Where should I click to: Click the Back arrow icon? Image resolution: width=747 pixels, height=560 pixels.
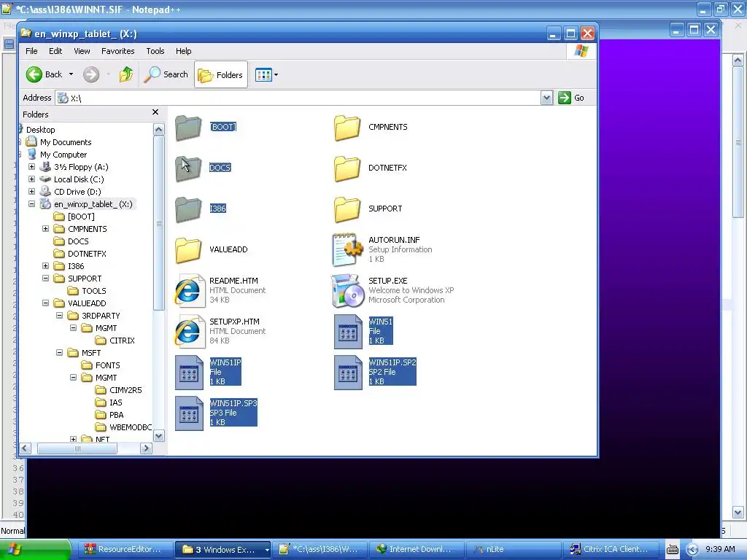pos(34,74)
